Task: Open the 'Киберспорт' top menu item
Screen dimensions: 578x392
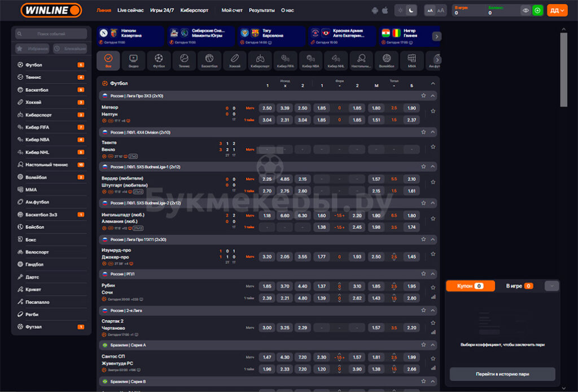Action: 194,10
